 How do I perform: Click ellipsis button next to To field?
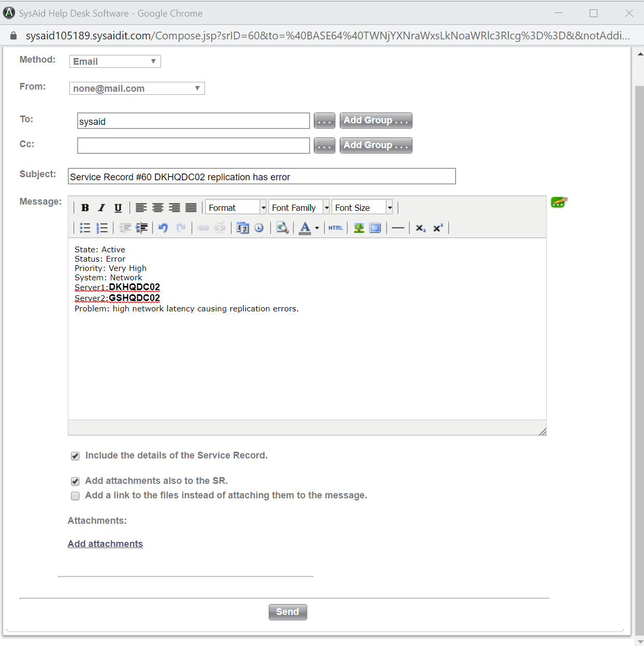325,121
